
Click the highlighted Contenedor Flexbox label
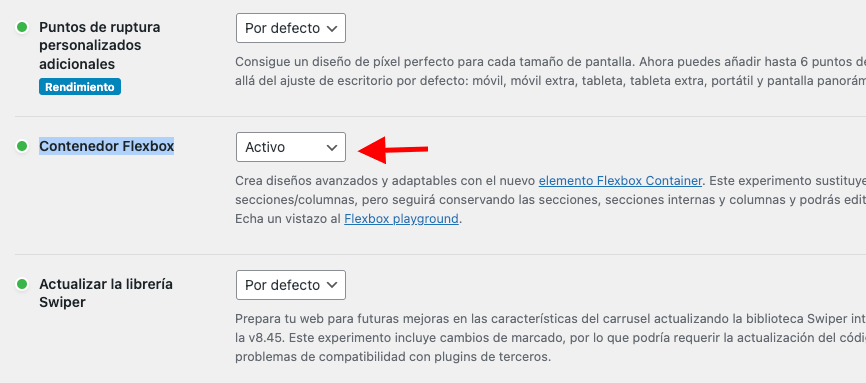pos(107,146)
